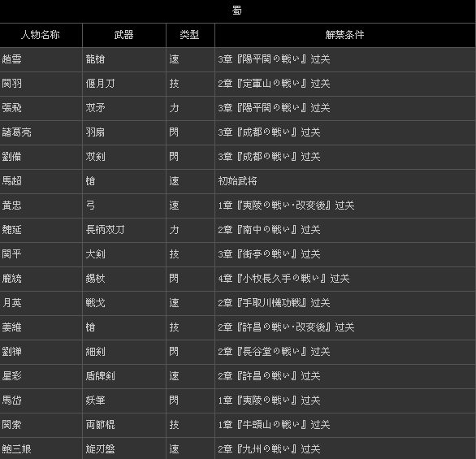Click the 人物名称 column header

pyautogui.click(x=41, y=35)
